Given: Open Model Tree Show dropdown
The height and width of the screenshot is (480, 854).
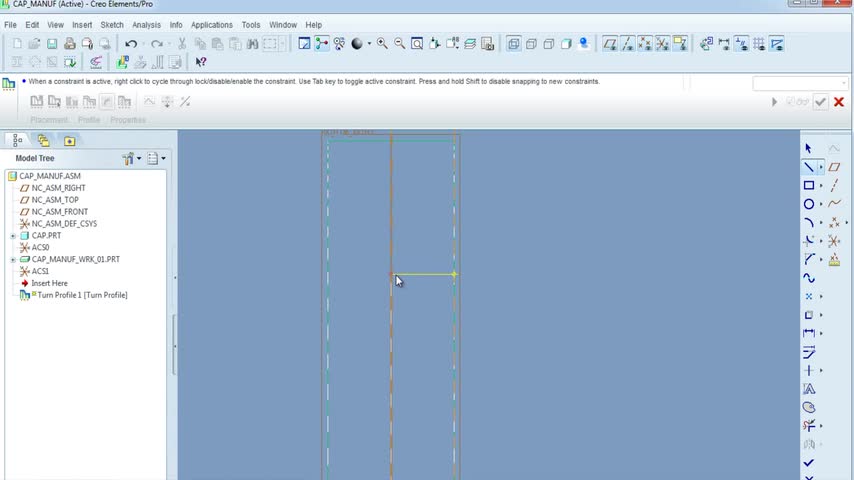Looking at the screenshot, I should pos(156,159).
